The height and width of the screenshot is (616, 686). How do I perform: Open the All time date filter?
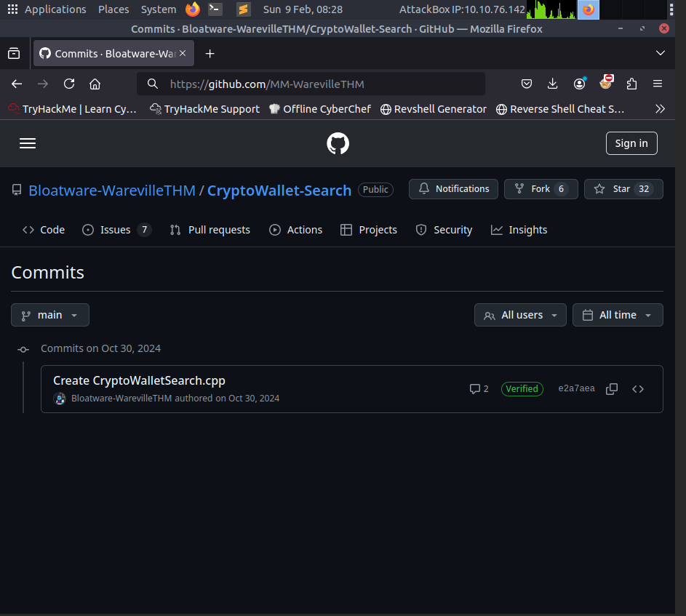click(618, 315)
